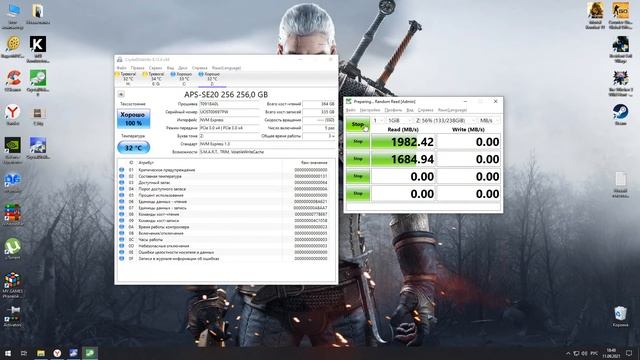Viewport: 640px width, 360px height.
Task: Click the 1982.42 read result cell
Action: coord(403,142)
